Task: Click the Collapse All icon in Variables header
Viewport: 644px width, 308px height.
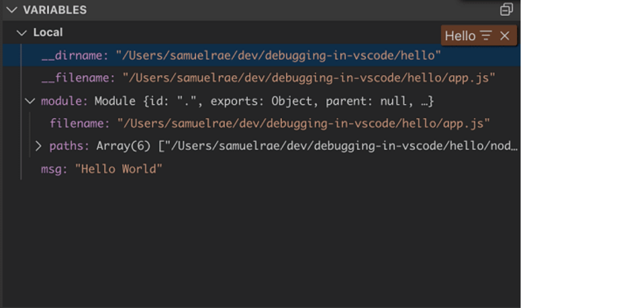Action: point(506,10)
